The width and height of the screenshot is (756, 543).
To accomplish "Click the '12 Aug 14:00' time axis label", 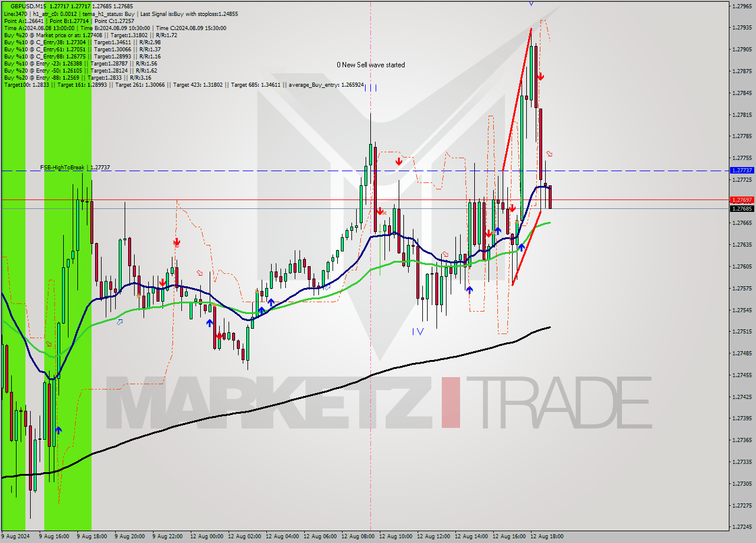I will 471,537.
